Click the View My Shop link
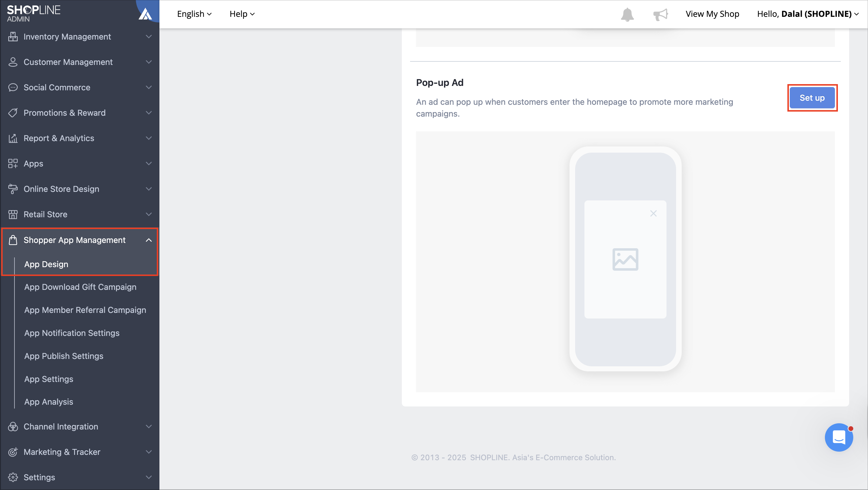This screenshot has height=490, width=868. [x=712, y=14]
